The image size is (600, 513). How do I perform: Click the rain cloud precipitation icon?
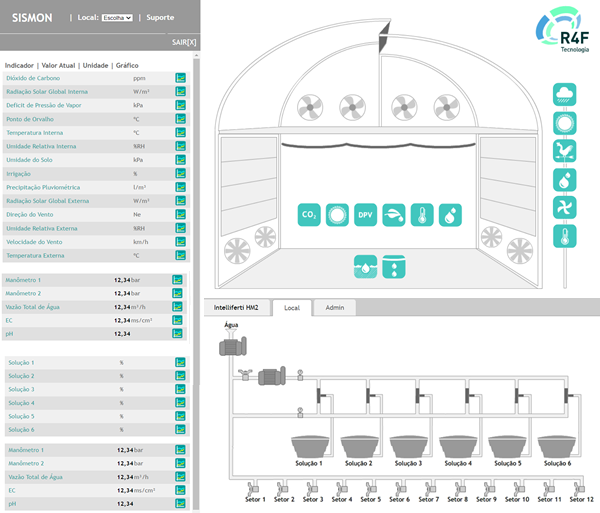click(x=565, y=95)
